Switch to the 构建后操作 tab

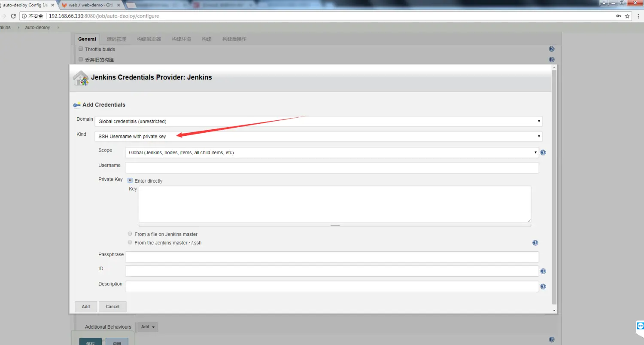click(x=234, y=39)
